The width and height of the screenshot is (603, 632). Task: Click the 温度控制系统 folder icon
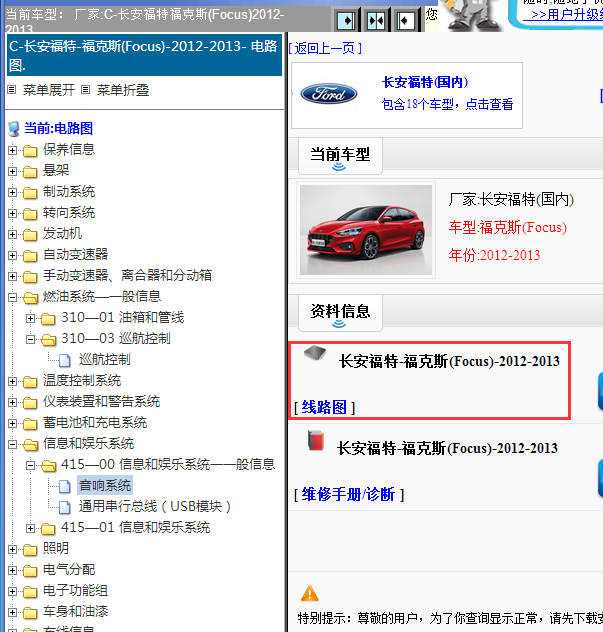(30, 381)
